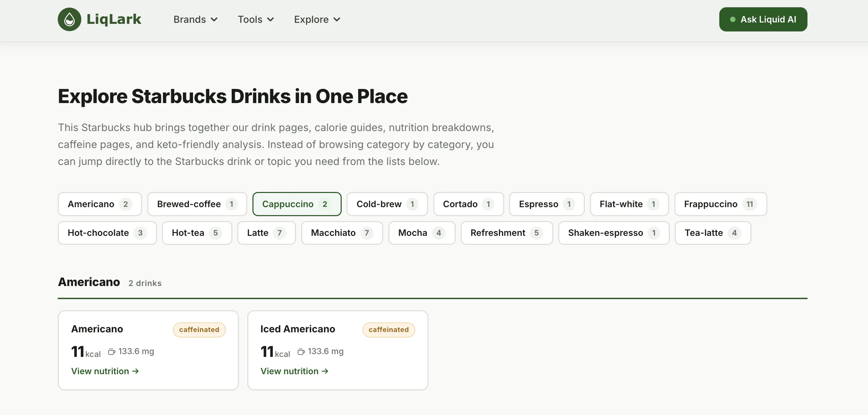868x415 pixels.
Task: Click the 11 kcal value on Iced Americano card
Action: [x=276, y=352]
